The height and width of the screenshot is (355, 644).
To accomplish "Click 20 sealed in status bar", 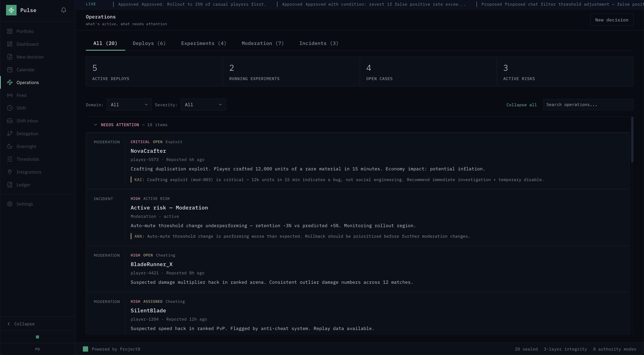I will (x=526, y=349).
